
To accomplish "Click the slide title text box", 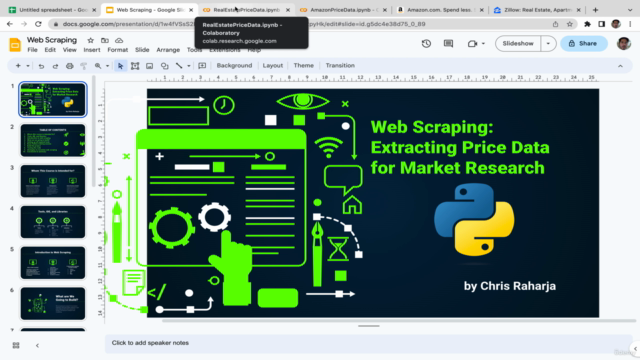I will 460,147.
